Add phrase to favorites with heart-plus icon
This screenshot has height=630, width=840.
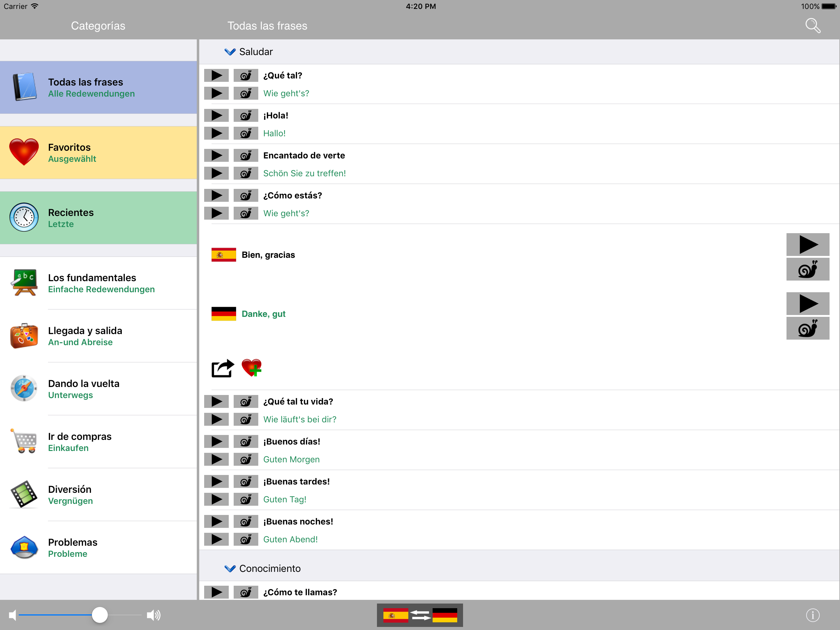[252, 367]
